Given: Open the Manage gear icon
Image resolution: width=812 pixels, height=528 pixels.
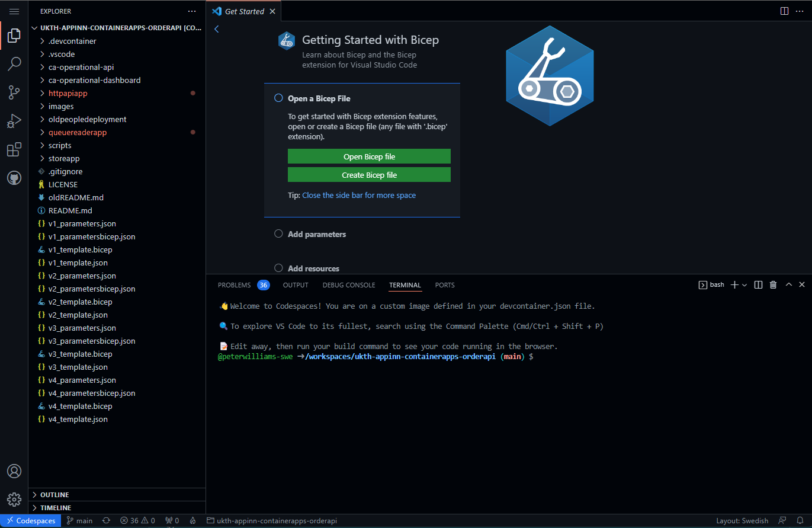Looking at the screenshot, I should 14,500.
